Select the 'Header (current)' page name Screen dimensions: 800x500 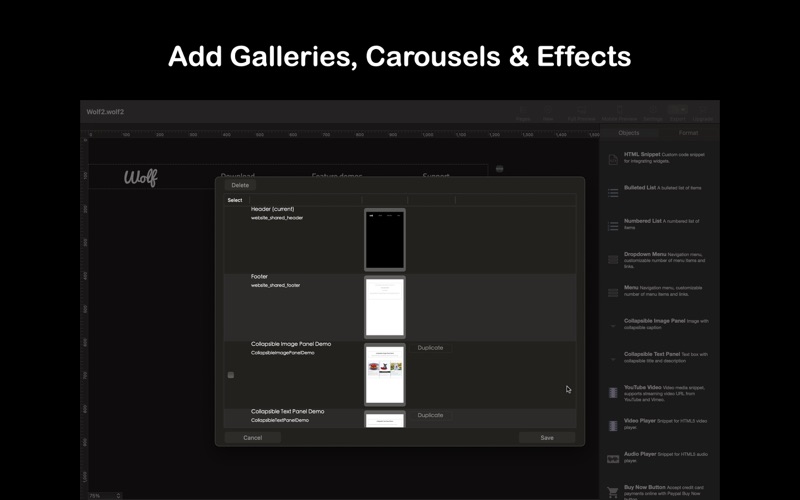[272, 209]
